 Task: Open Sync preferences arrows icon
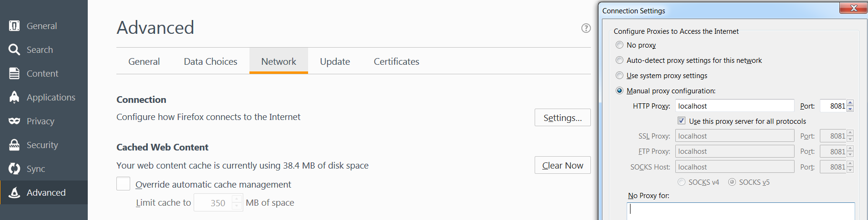14,169
